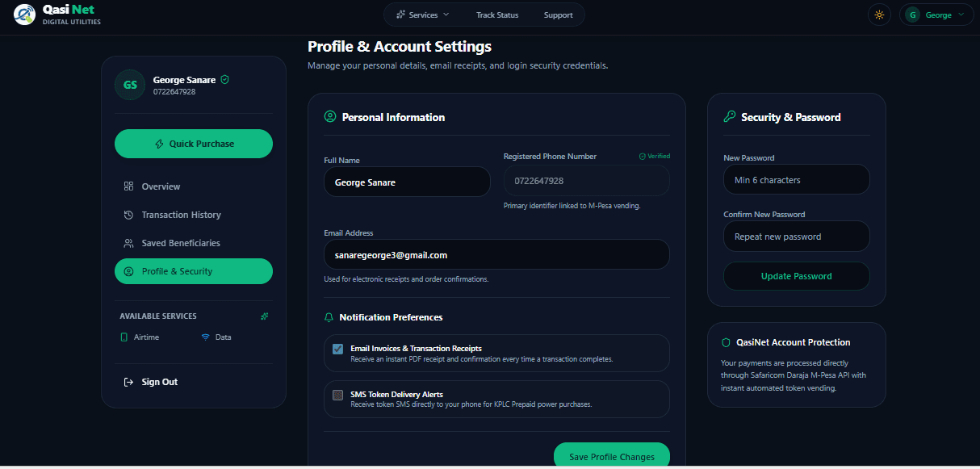
Task: Click the bell icon by Notification Preferences
Action: [329, 317]
